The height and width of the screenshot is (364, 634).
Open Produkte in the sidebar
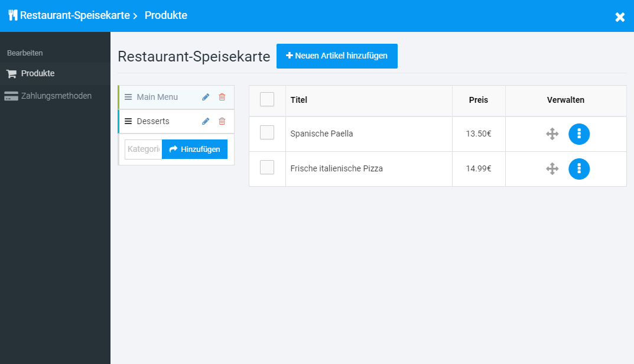[x=38, y=73]
